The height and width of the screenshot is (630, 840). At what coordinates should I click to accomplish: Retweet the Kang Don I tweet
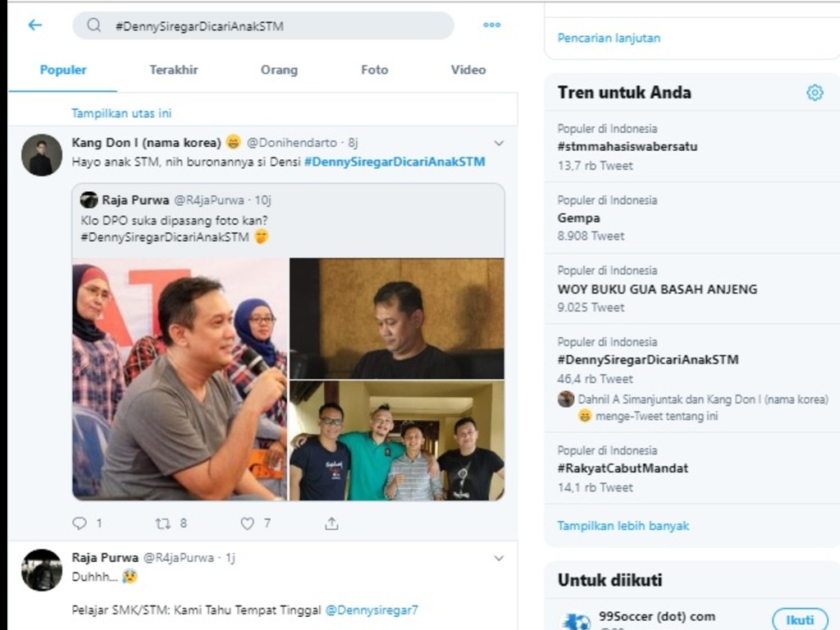163,523
